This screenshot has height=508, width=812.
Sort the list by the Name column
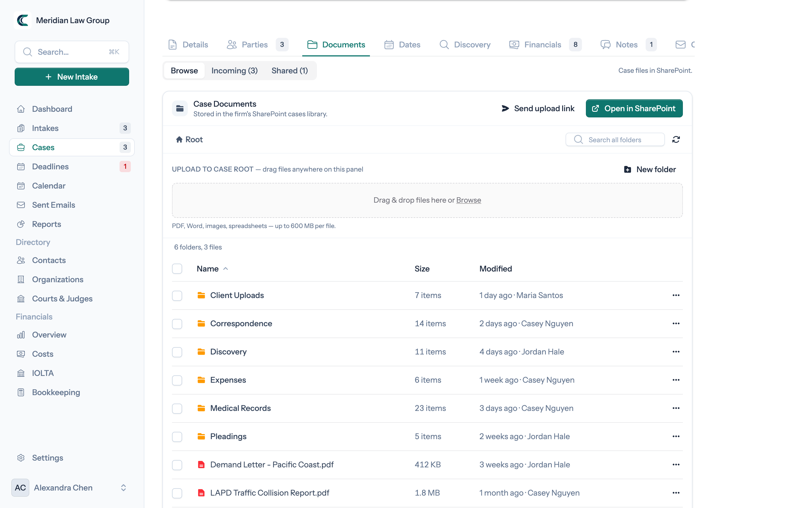click(x=212, y=268)
